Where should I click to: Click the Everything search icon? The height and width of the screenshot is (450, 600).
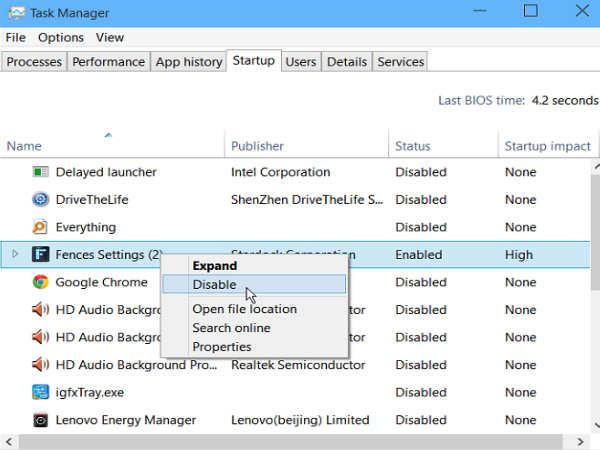click(40, 227)
